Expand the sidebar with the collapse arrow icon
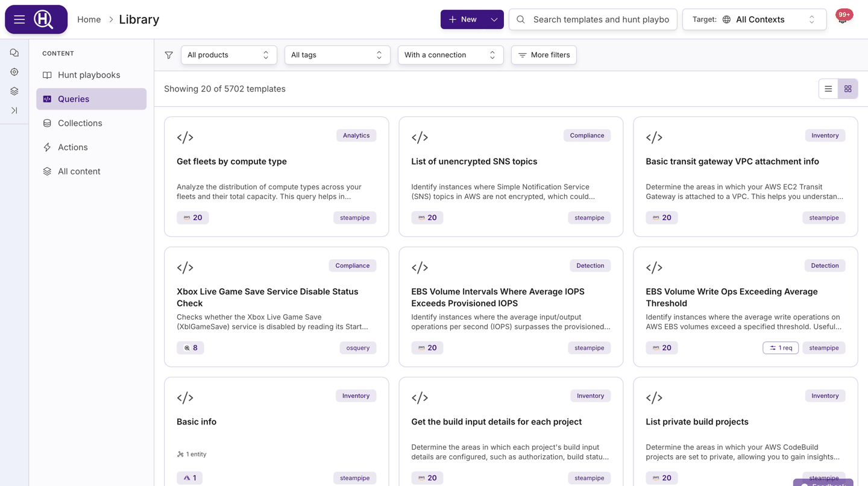The width and height of the screenshot is (868, 486). 14,111
